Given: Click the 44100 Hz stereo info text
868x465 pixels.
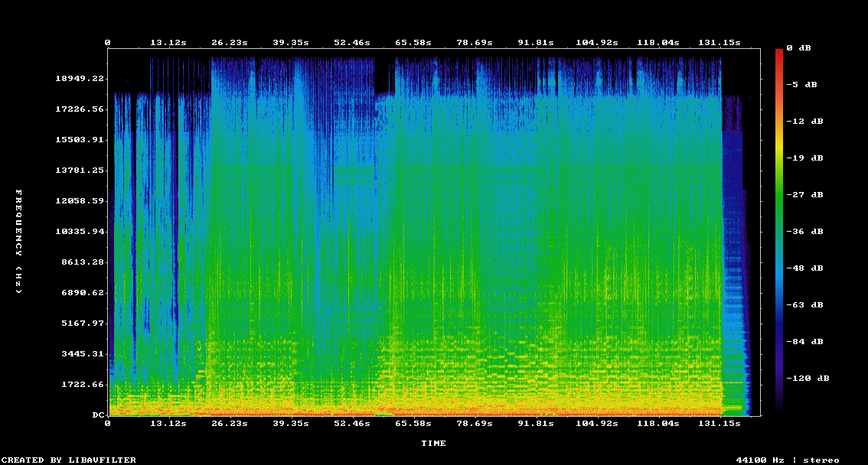Looking at the screenshot, I should coord(787,460).
